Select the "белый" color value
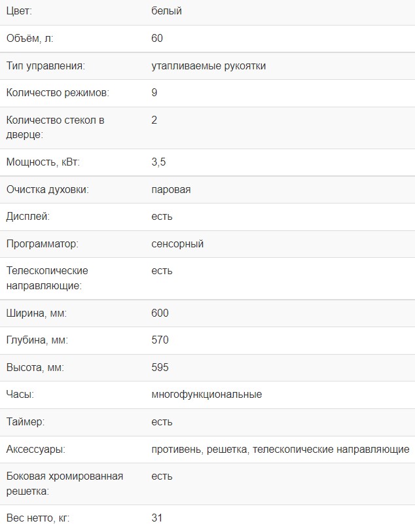Image resolution: width=415 pixels, height=532 pixels. (166, 11)
